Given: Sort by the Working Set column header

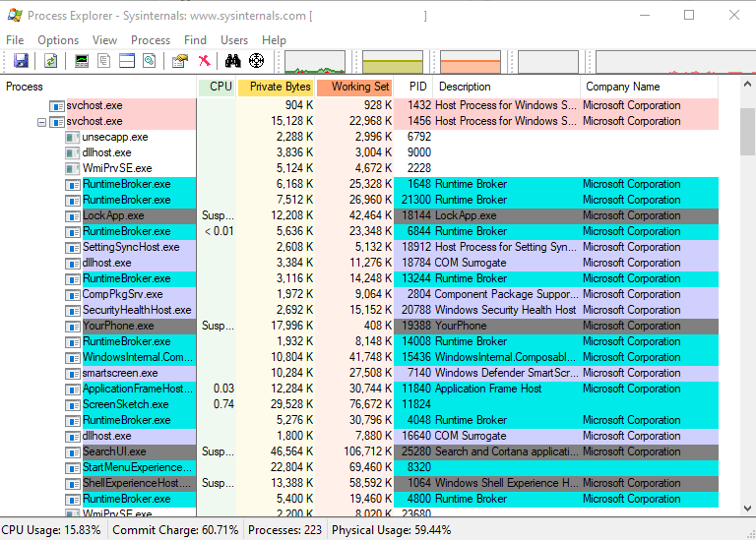Looking at the screenshot, I should (354, 87).
